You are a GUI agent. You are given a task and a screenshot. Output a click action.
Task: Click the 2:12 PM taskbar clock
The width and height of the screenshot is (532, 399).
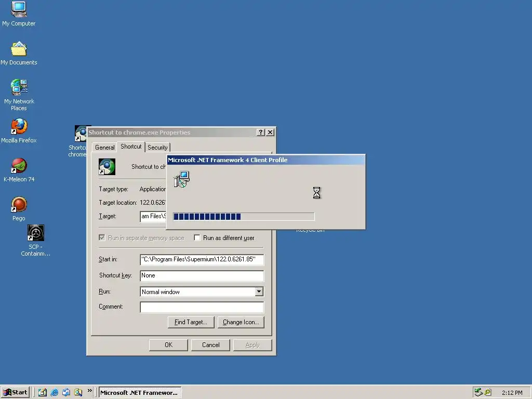coord(512,393)
